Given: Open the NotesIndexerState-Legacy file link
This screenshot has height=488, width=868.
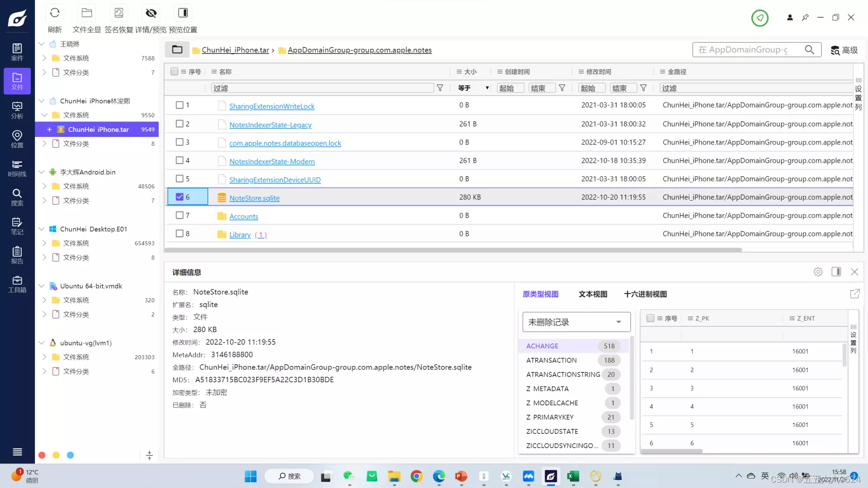Looking at the screenshot, I should point(270,125).
